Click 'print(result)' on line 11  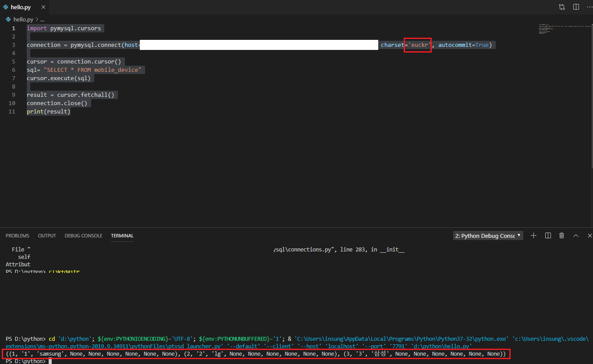[49, 112]
